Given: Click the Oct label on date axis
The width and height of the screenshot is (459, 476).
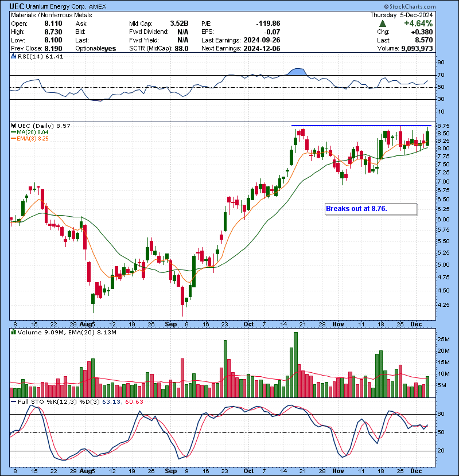Looking at the screenshot, I should [x=249, y=324].
